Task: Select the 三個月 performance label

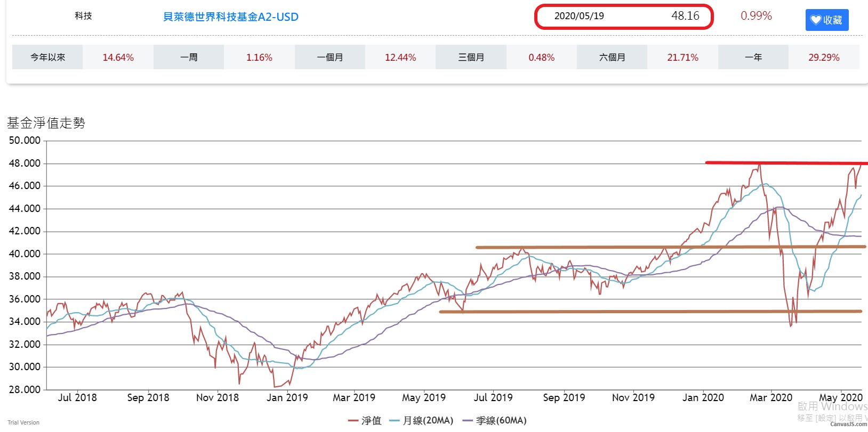Action: [471, 57]
